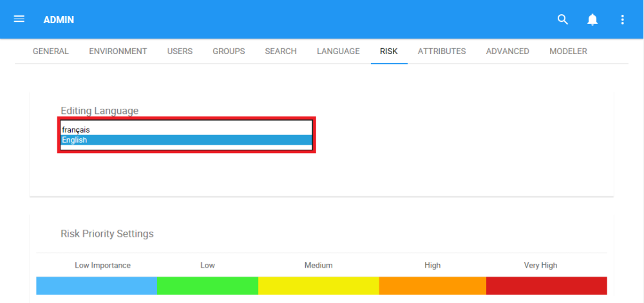
Task: Click the search magnifier icon
Action: pyautogui.click(x=563, y=19)
